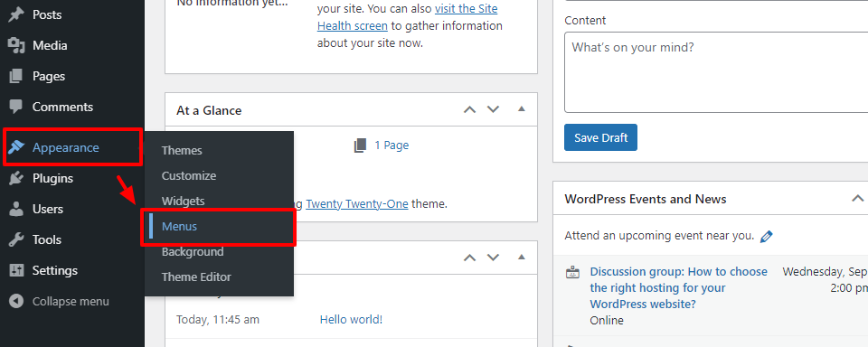Click the Users person icon
This screenshot has width=868, height=347.
pyautogui.click(x=16, y=210)
